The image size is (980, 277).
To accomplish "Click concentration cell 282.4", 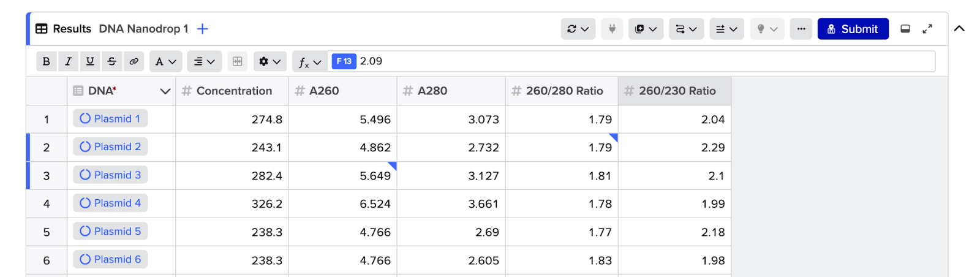I will point(232,176).
